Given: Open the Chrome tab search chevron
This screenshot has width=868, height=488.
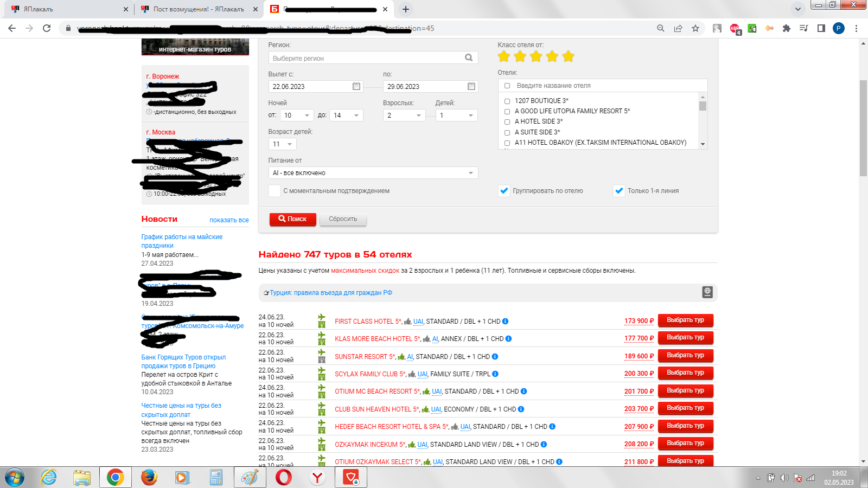Looking at the screenshot, I should point(797,9).
